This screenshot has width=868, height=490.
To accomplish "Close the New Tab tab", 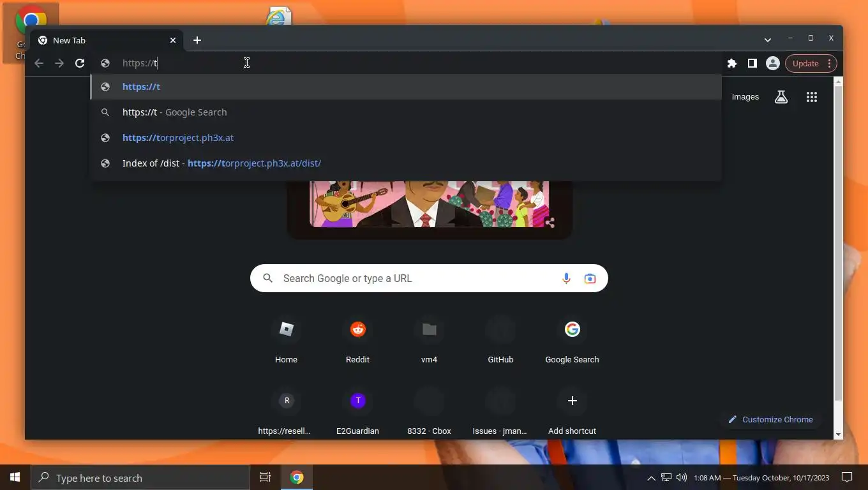I will click(173, 40).
